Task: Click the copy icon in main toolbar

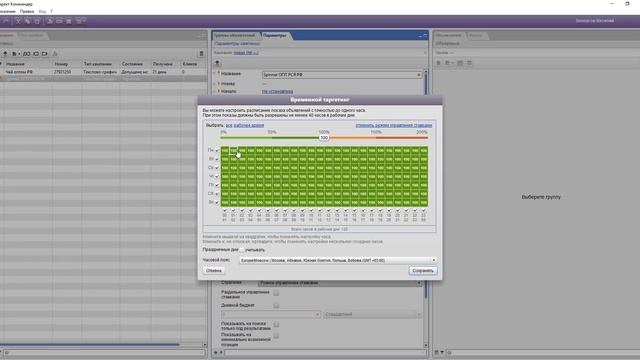Action: [28, 21]
